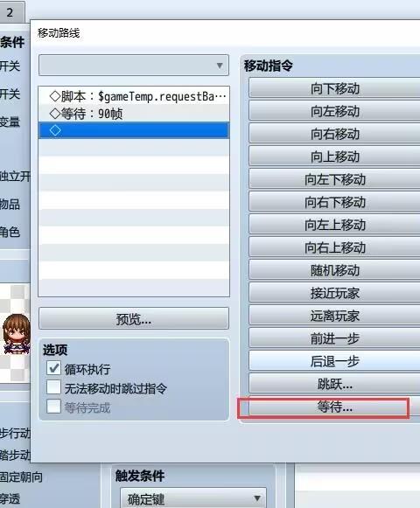Screen dimensions: 420x508
Task: Click the 后退一步 button
Action: (335, 360)
